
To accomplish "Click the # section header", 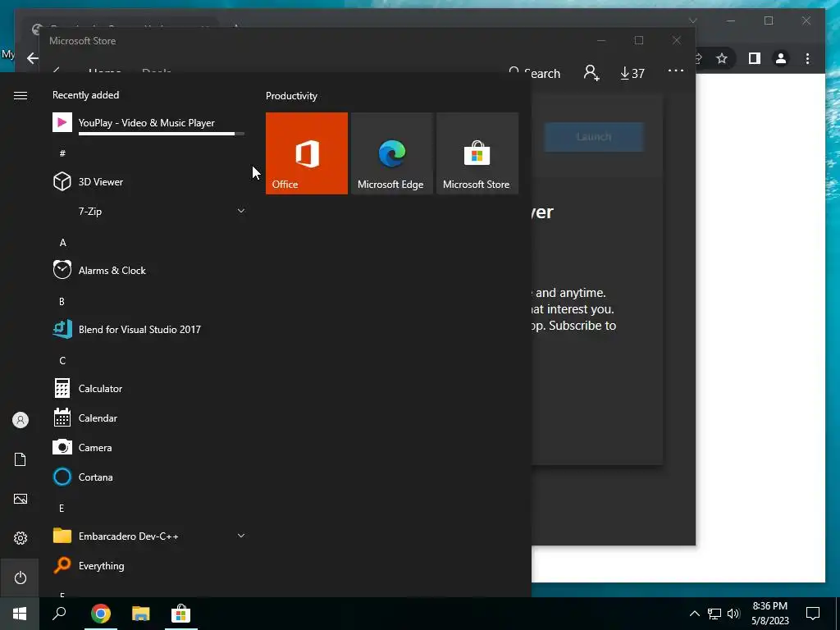I will [x=62, y=153].
